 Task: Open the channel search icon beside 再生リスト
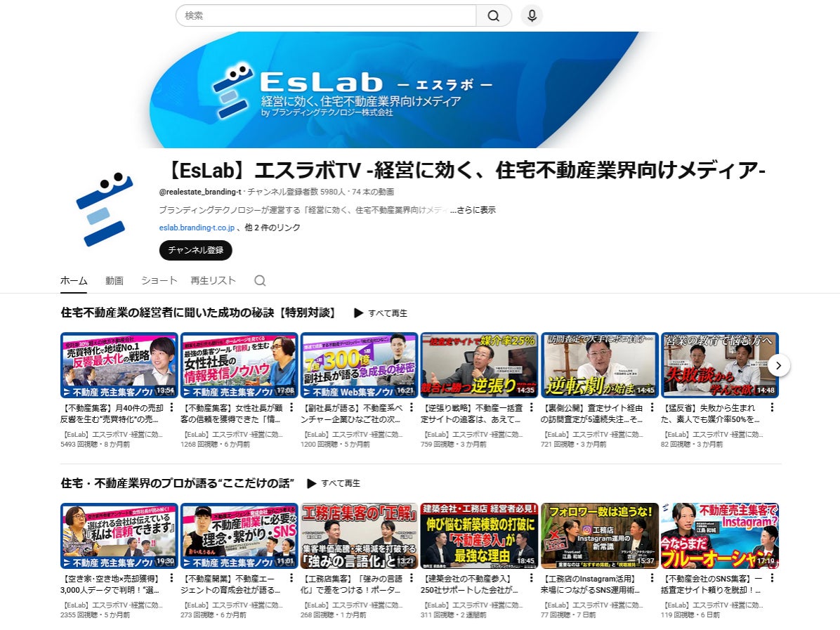point(260,281)
